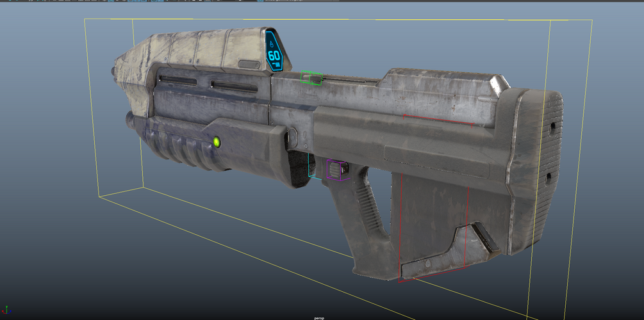Select the ribbed buttstock pad of the rifle
The width and height of the screenshot is (644, 320).
[x=536, y=171]
